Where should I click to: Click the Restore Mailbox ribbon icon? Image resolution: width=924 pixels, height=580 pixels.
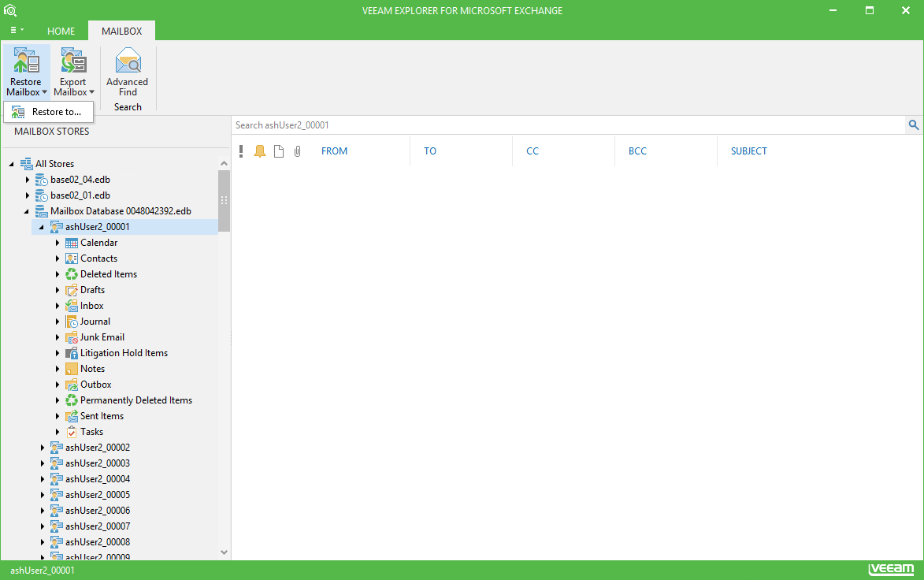26,60
